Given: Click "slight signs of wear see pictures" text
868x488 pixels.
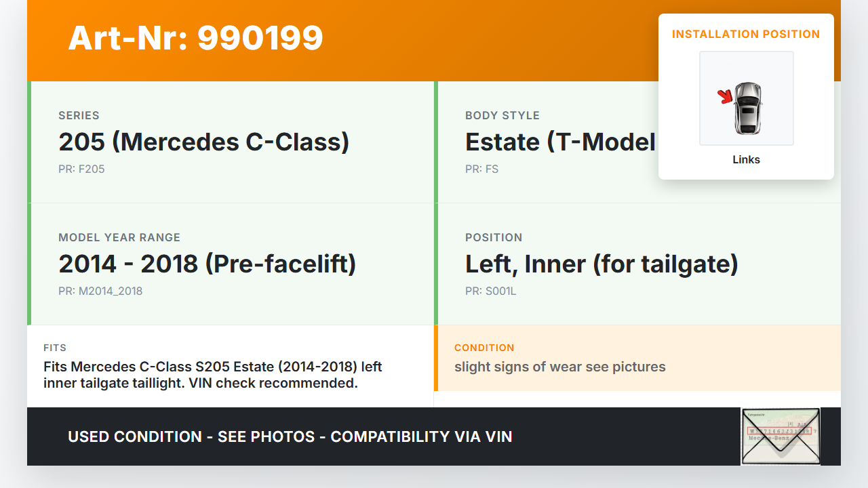Looking at the screenshot, I should click(560, 367).
